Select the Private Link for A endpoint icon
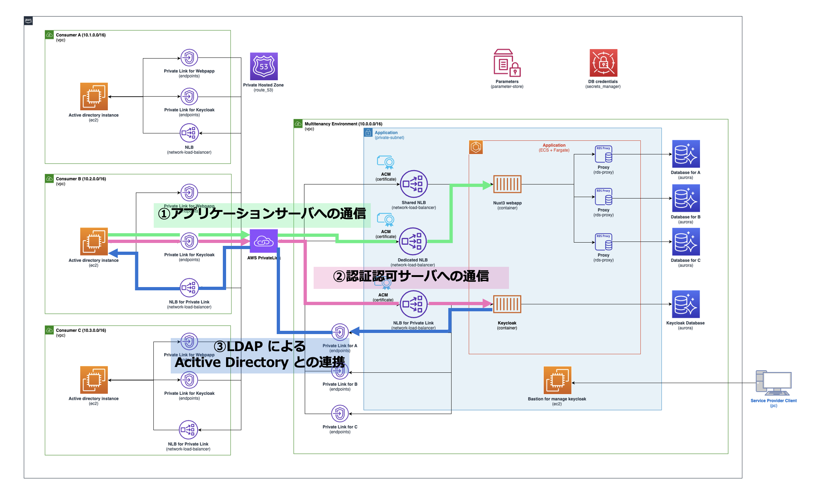 340,332
